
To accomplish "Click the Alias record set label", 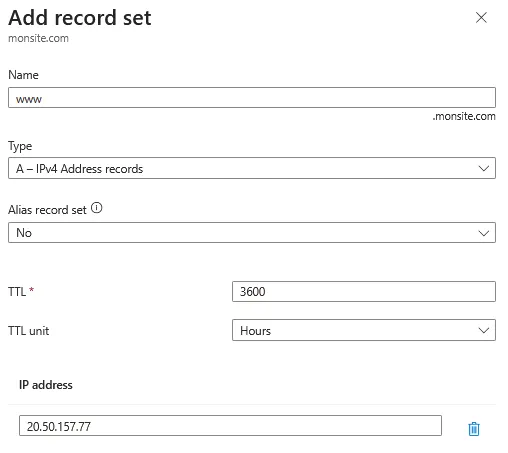I will (x=47, y=210).
